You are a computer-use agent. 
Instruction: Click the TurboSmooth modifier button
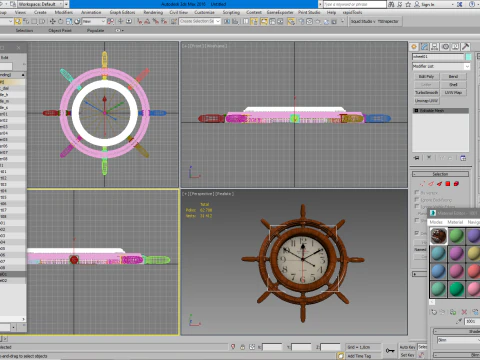[426, 93]
